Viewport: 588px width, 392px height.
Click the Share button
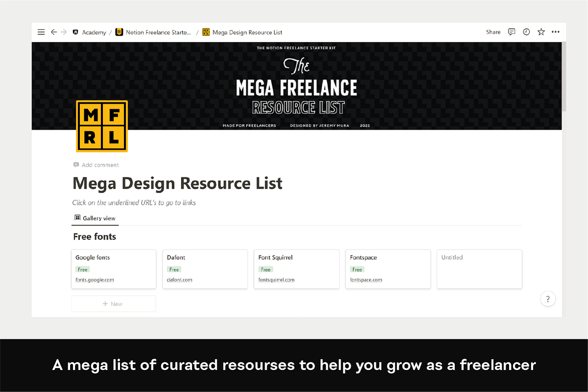tap(493, 32)
